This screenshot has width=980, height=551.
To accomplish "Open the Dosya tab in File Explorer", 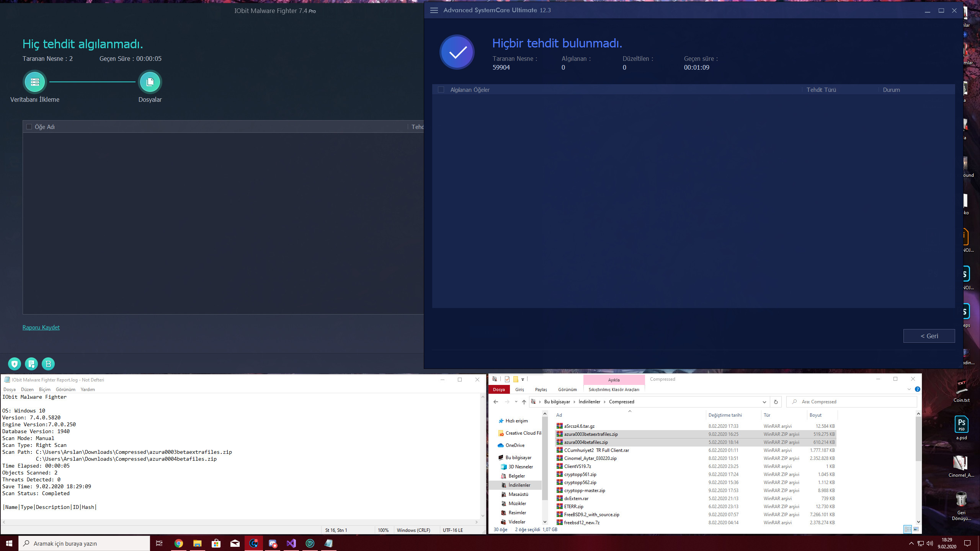I will pos(499,390).
